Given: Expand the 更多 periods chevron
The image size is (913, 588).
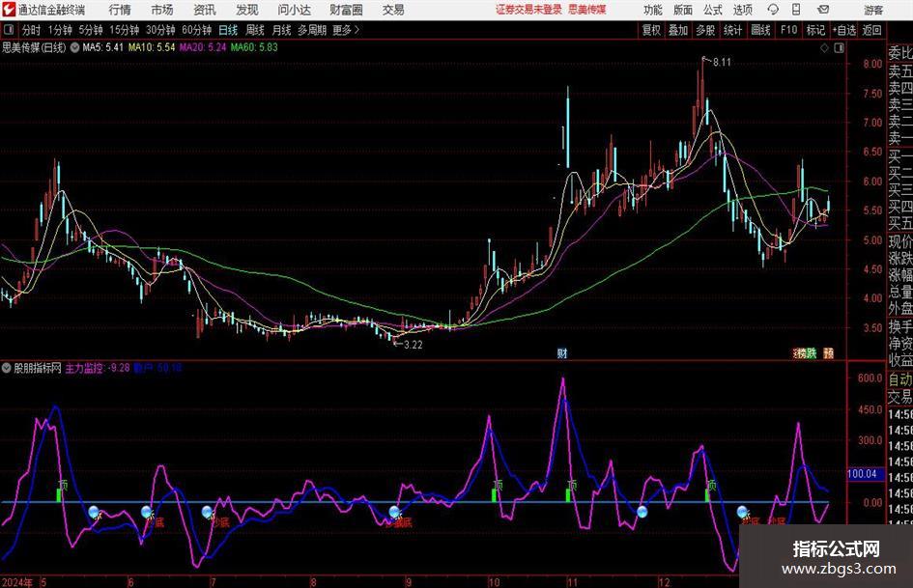Looking at the screenshot, I should click(x=357, y=30).
